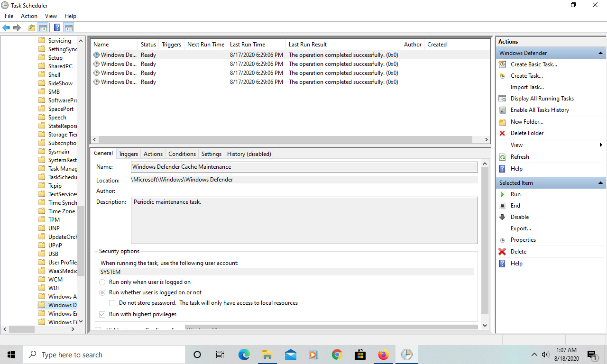607x364 pixels.
Task: Click red Delete Folder icon
Action: pyautogui.click(x=502, y=133)
